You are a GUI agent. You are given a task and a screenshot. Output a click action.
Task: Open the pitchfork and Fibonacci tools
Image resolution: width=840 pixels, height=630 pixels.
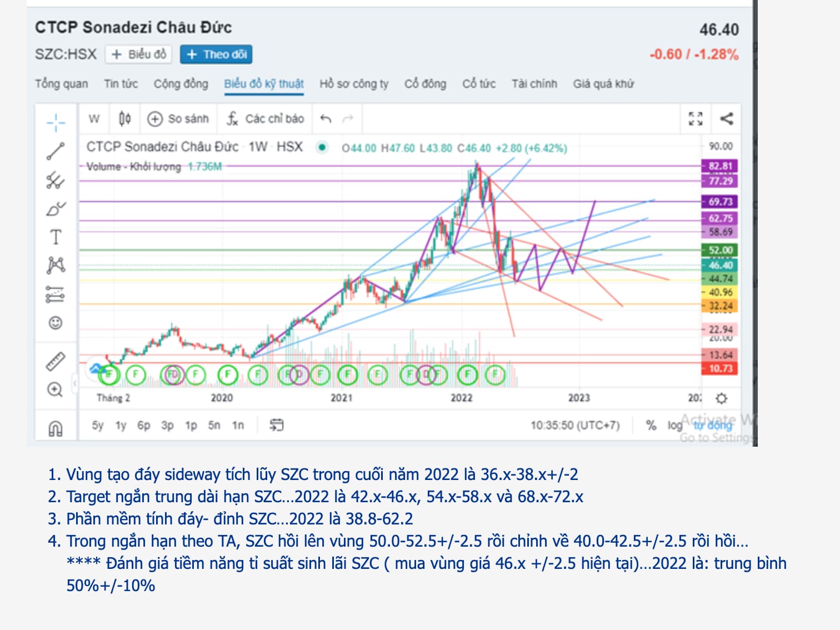point(56,180)
